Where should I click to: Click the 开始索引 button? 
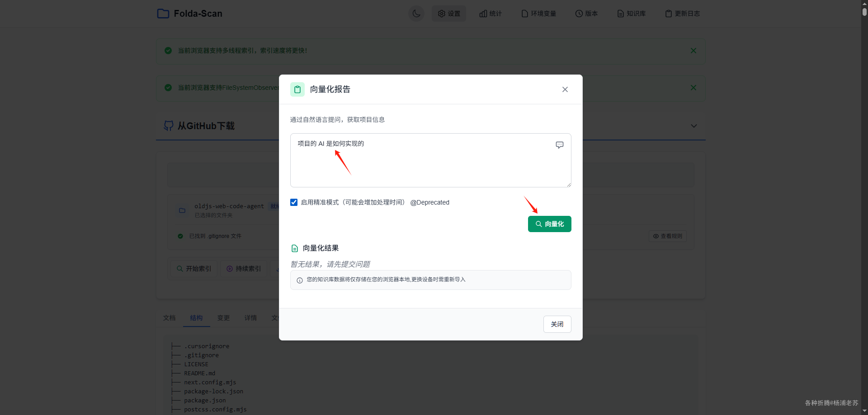point(194,269)
